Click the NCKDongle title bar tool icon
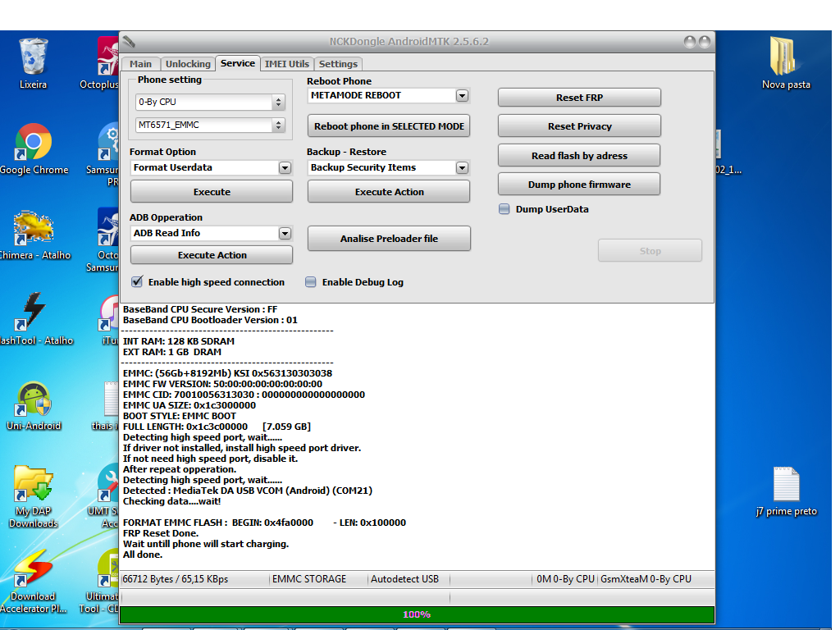This screenshot has width=840, height=630. click(129, 41)
